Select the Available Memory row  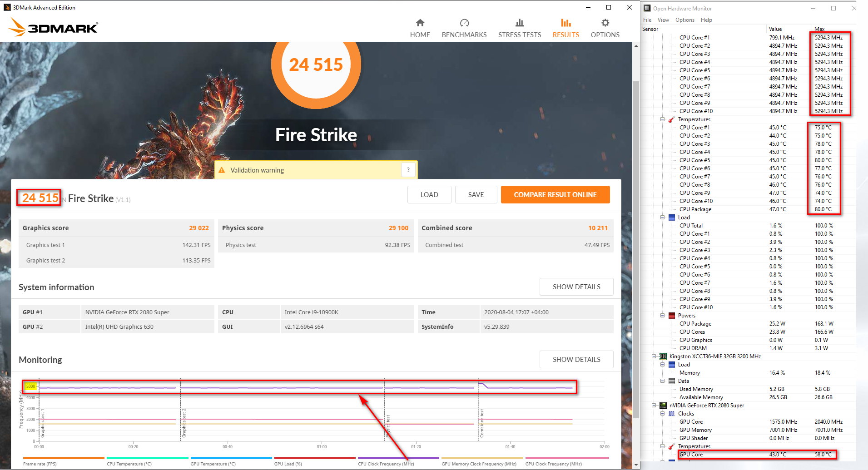749,397
